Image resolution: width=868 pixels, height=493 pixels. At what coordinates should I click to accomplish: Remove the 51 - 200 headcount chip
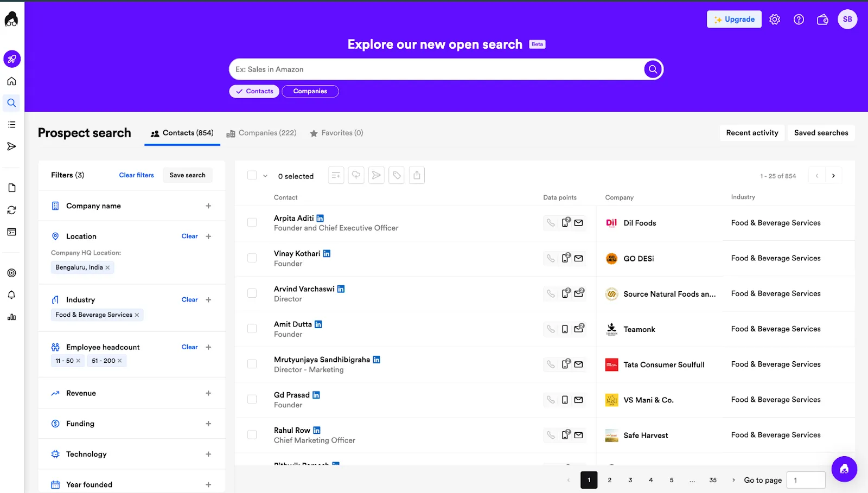coord(120,361)
